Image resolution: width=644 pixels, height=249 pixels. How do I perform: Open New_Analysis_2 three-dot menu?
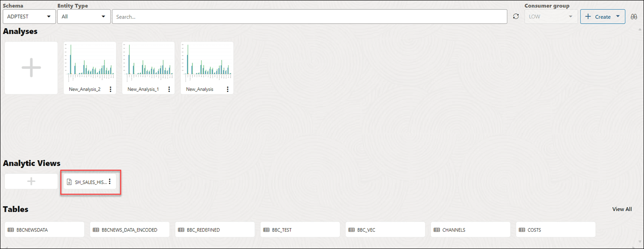tap(110, 89)
